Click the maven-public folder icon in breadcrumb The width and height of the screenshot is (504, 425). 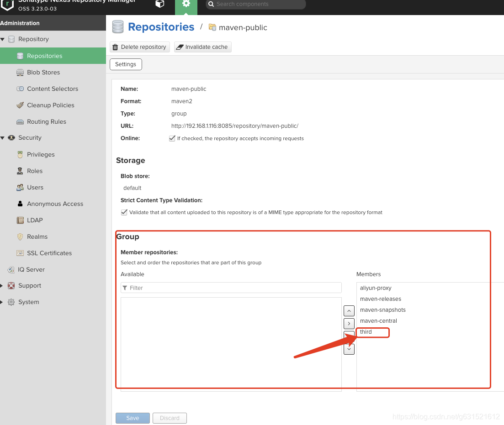(x=212, y=27)
